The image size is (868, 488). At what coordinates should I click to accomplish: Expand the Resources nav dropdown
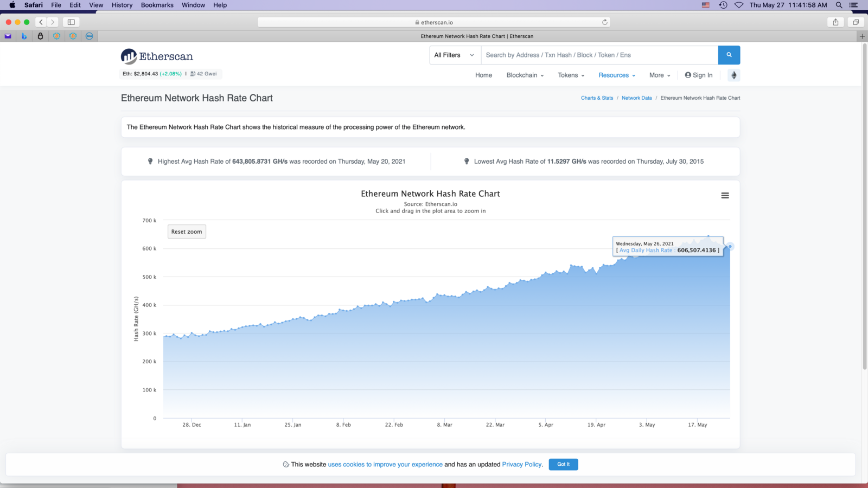pyautogui.click(x=617, y=75)
